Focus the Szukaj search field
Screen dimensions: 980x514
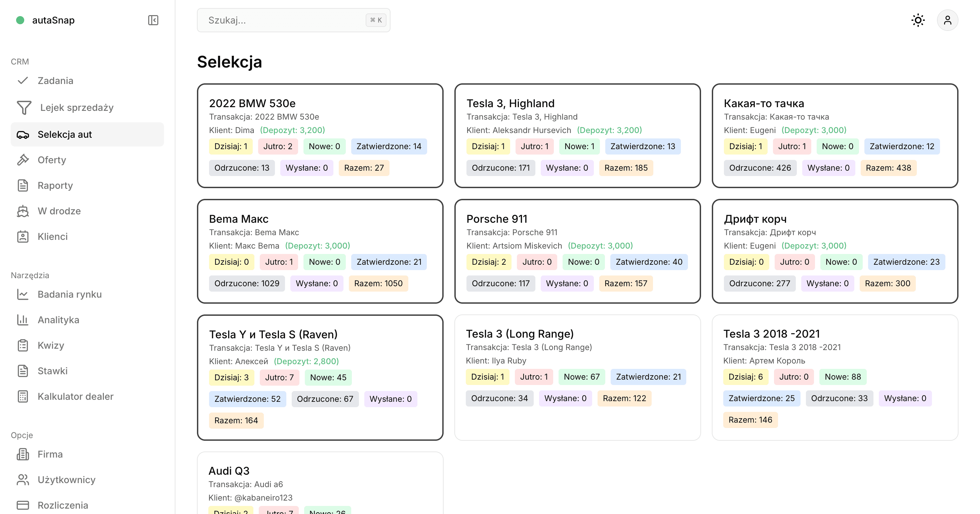point(293,20)
